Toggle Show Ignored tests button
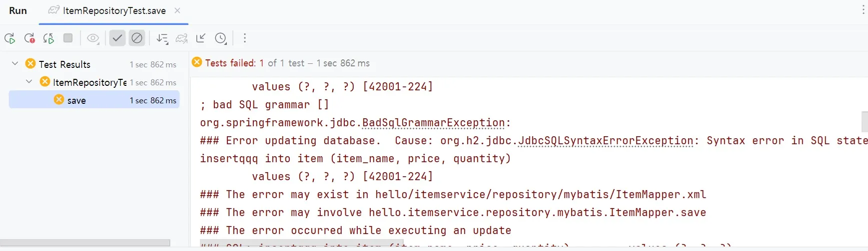Screen dimensions: 868x251 point(136,38)
